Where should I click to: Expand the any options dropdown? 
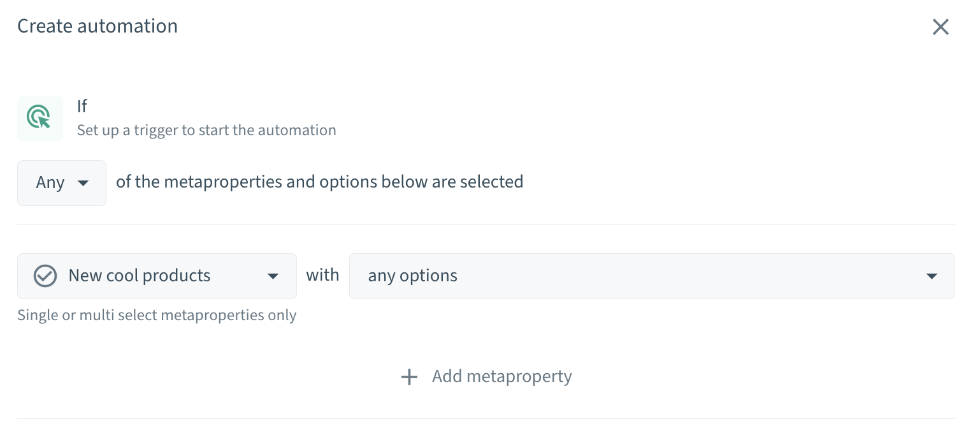click(x=652, y=276)
